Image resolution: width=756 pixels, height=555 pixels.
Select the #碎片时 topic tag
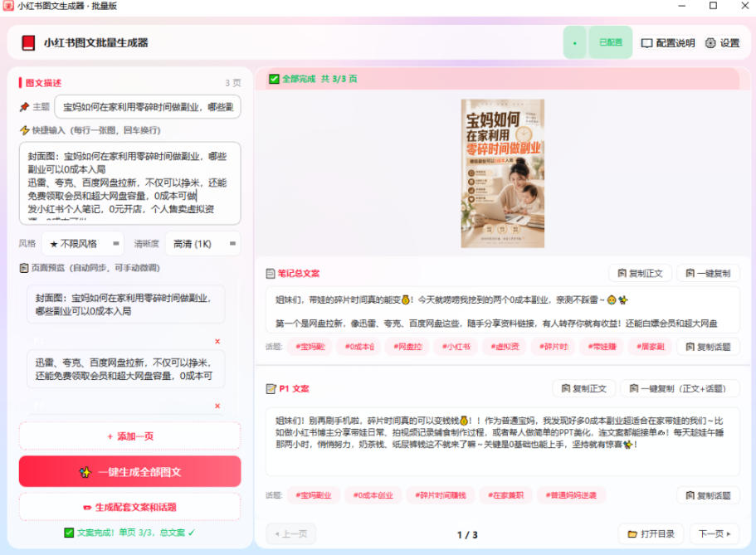click(554, 347)
